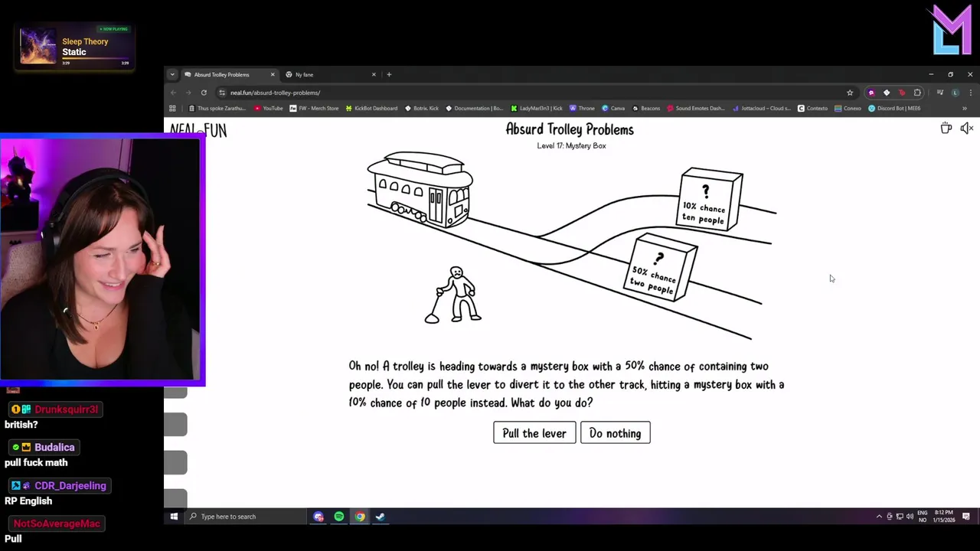Image resolution: width=980 pixels, height=551 pixels.
Task: Open the Conexo bookmark
Action: 848,108
